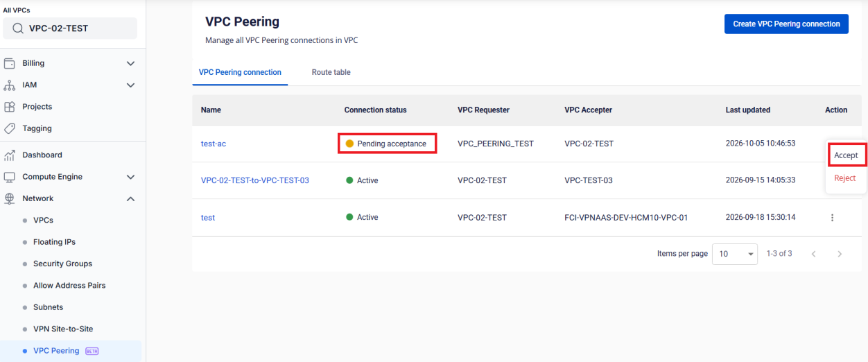The image size is (868, 362).
Task: Open the test-ac peering connection link
Action: pyautogui.click(x=214, y=144)
